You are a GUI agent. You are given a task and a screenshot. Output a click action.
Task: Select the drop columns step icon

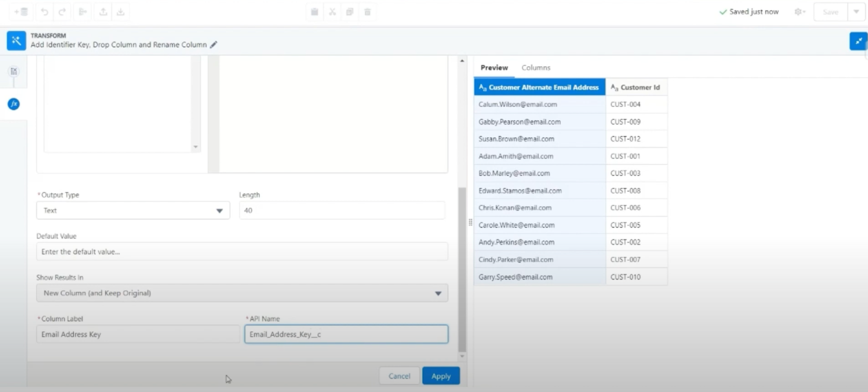(x=14, y=71)
